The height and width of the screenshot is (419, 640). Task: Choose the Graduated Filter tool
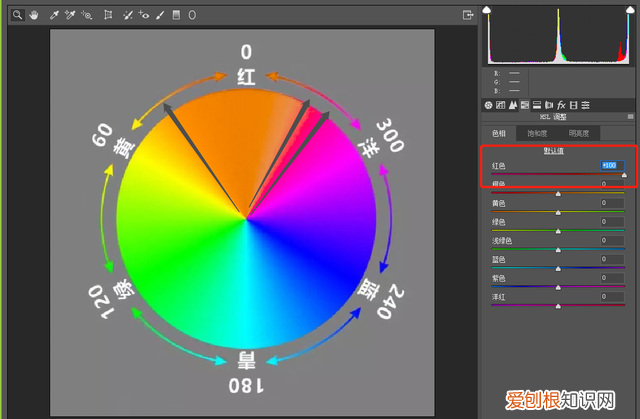pyautogui.click(x=177, y=15)
